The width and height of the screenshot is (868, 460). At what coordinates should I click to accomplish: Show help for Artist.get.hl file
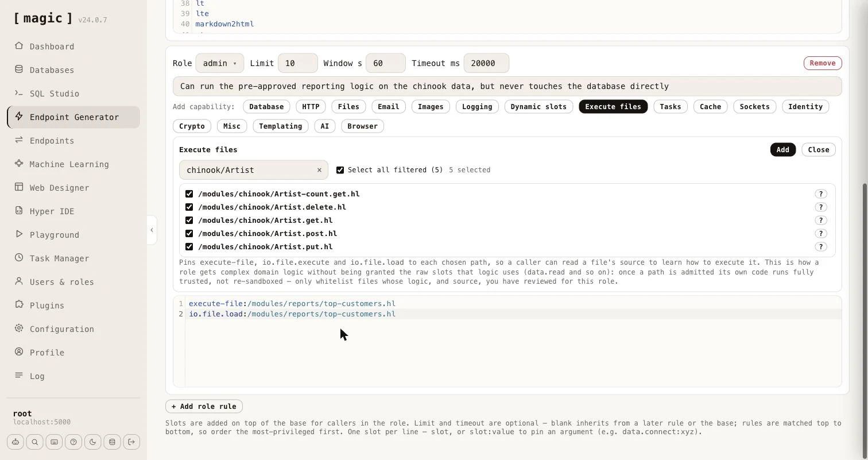820,221
